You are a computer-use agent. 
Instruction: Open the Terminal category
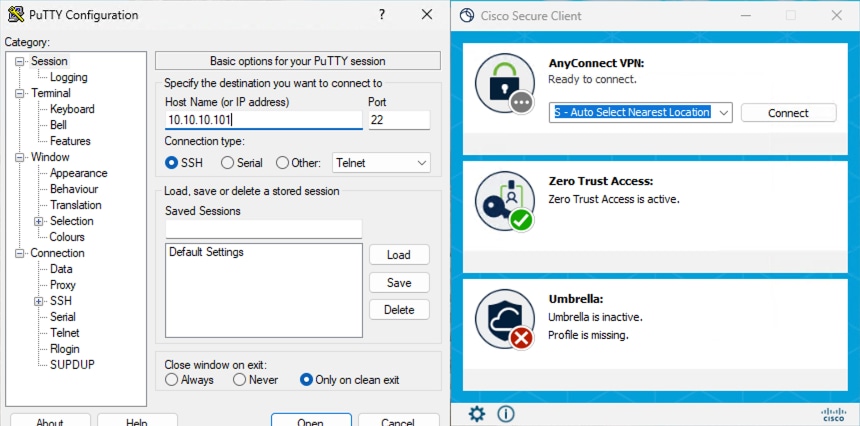tap(51, 93)
